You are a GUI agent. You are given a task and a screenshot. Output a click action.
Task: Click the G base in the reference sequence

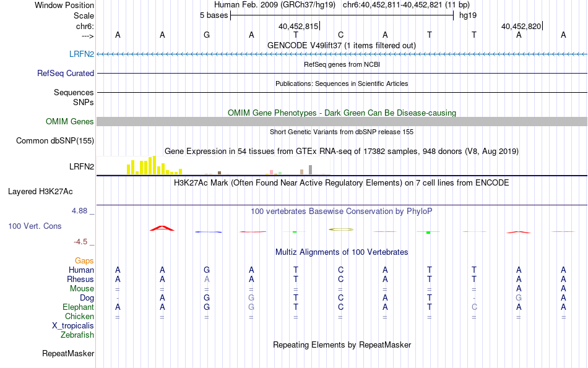207,35
